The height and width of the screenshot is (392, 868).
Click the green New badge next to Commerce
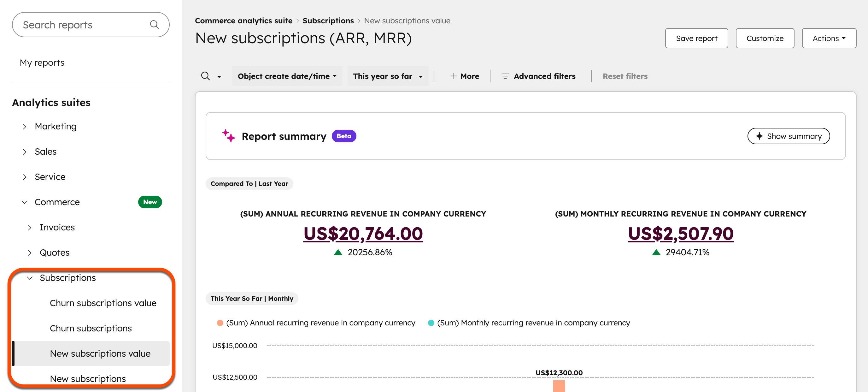coord(150,202)
